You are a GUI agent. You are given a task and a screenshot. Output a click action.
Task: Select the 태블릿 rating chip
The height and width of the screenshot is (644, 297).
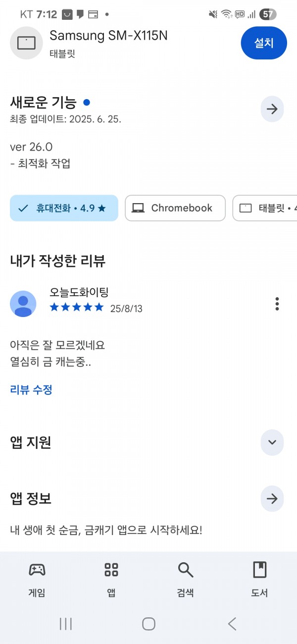[x=265, y=208]
